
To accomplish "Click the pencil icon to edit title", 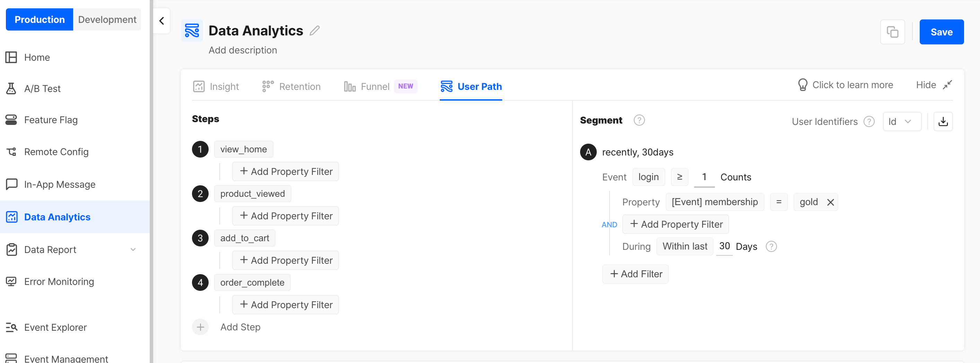I will tap(314, 31).
